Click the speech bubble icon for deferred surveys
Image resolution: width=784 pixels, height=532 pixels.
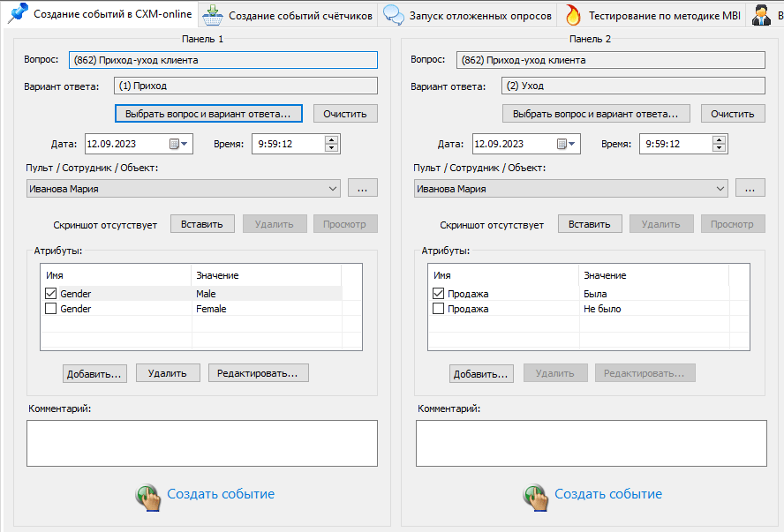pos(395,15)
